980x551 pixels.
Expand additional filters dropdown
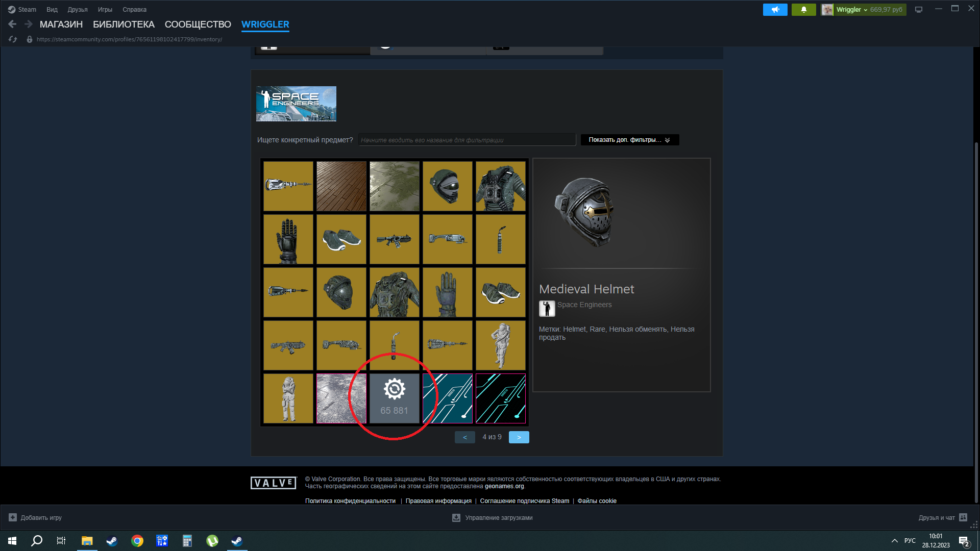[x=629, y=140]
